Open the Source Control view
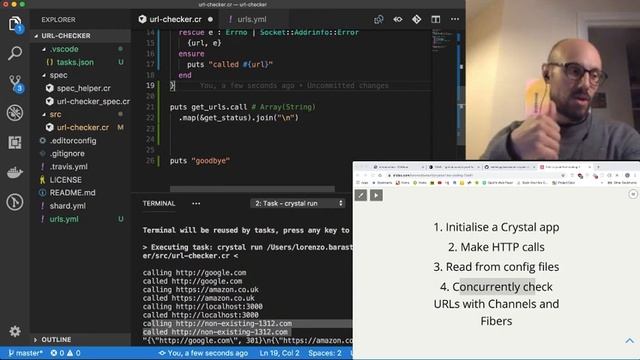This screenshot has width=640, height=360. tap(15, 83)
